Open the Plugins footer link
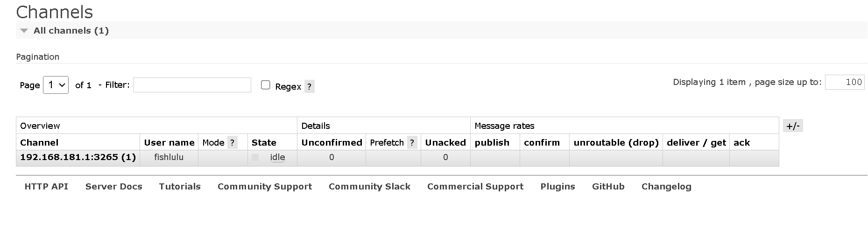 tap(557, 187)
